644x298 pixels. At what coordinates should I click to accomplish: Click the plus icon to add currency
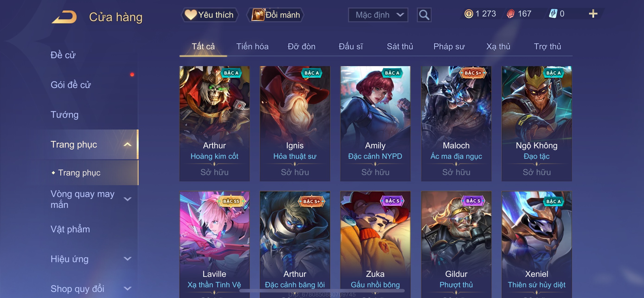[x=593, y=13]
